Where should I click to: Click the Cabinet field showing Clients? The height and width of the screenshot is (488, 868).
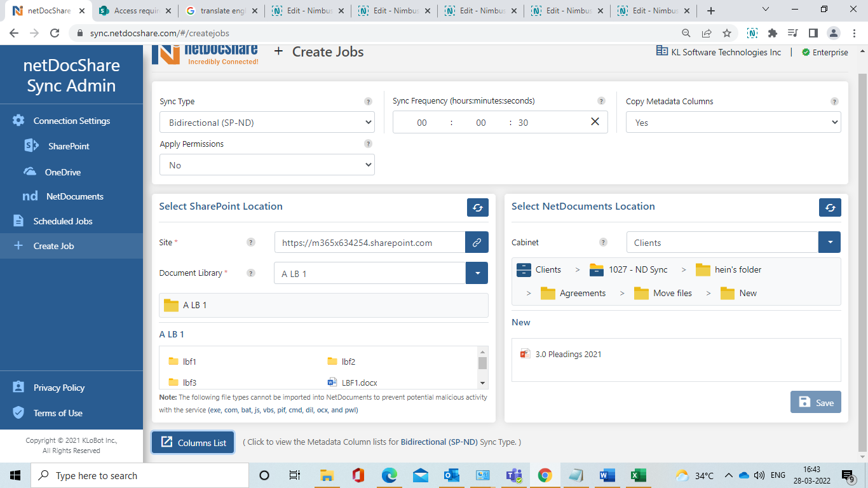tap(722, 243)
